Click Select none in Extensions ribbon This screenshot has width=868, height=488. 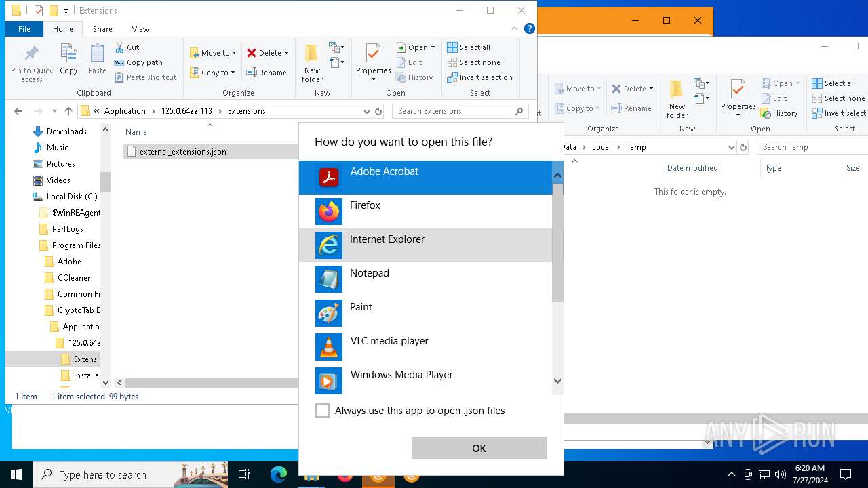point(473,62)
